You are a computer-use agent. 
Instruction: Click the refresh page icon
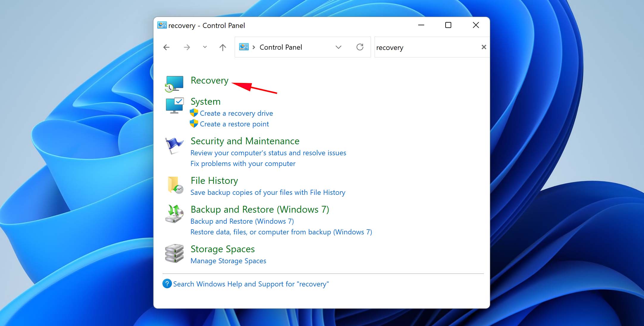(359, 47)
